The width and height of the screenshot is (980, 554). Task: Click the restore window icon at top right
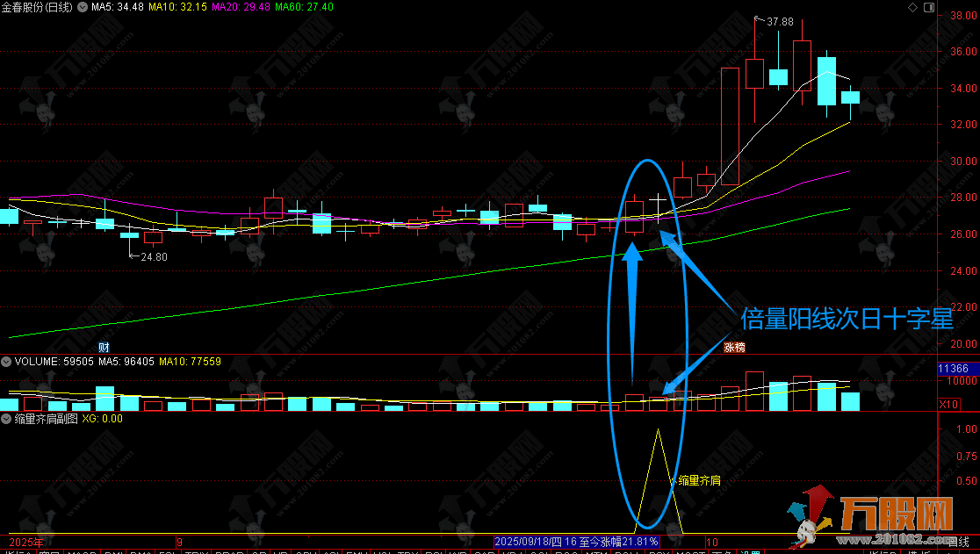929,8
